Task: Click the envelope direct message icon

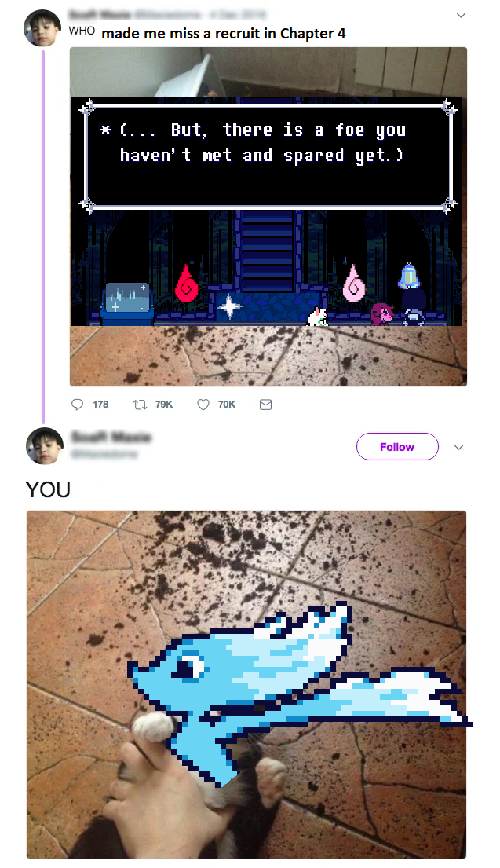Action: (265, 405)
